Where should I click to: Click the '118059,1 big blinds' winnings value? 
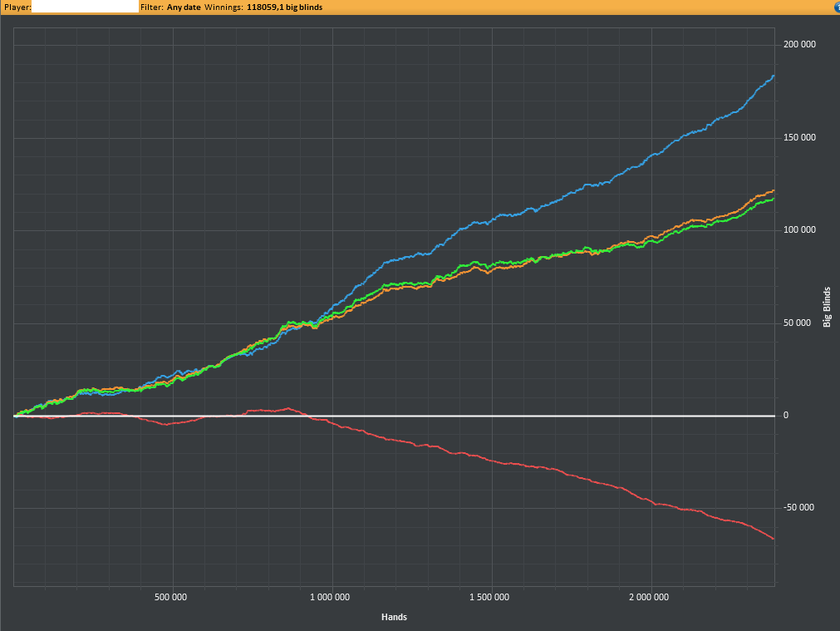pos(284,7)
